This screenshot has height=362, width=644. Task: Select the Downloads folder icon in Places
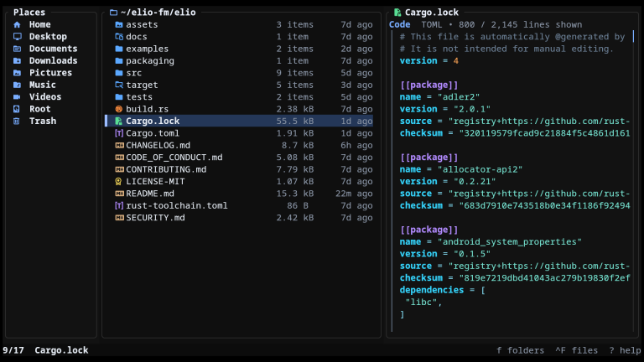pos(17,60)
